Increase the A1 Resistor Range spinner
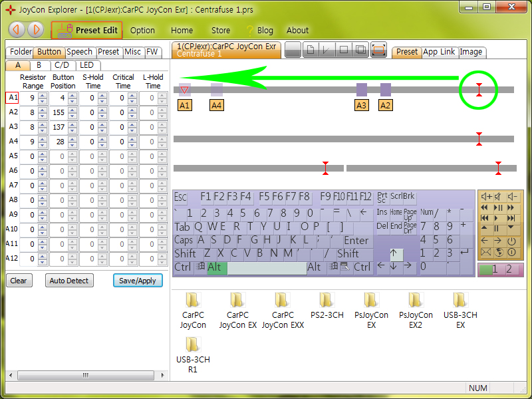The image size is (532, 399). click(x=43, y=95)
